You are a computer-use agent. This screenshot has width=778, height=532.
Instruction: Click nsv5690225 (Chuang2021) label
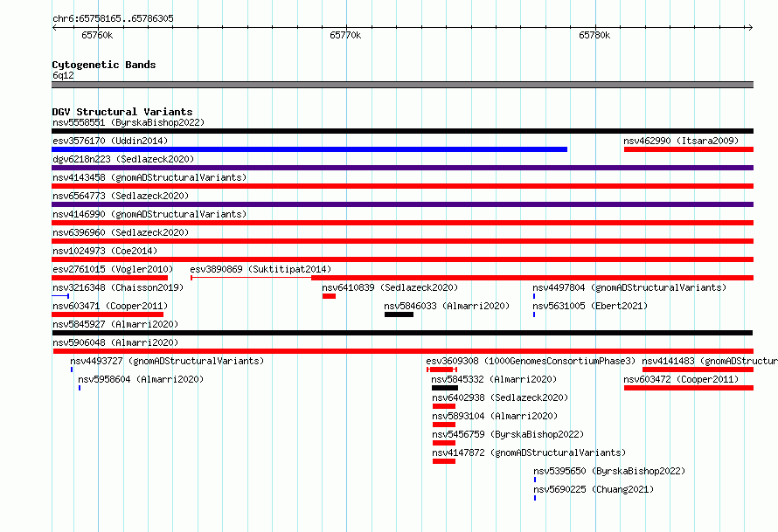pyautogui.click(x=594, y=489)
